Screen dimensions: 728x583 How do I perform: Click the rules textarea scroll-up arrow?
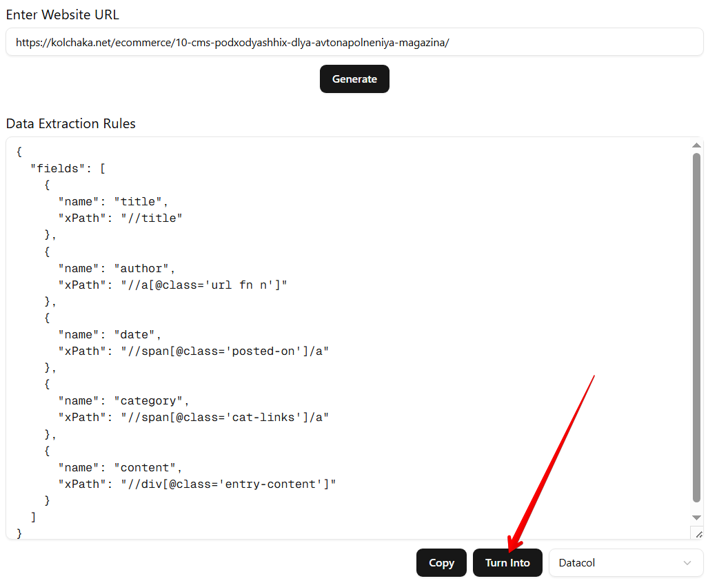click(696, 145)
